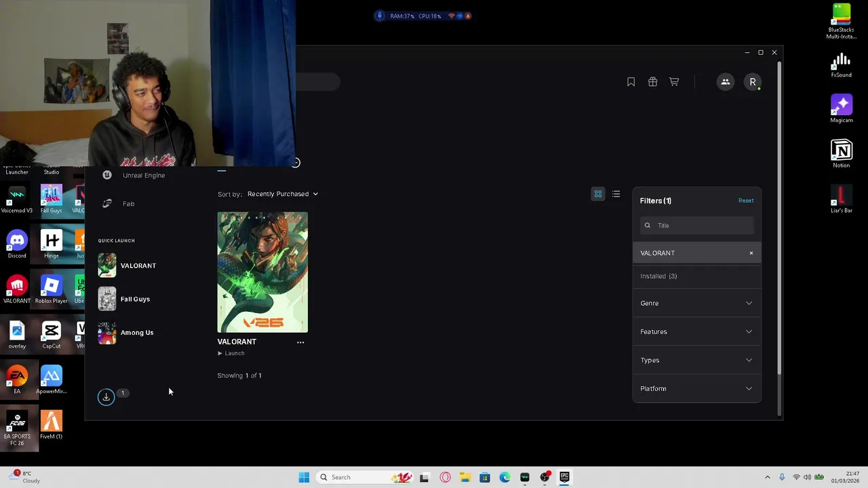Click the VALORANT game cover thumbnail
868x488 pixels.
tap(262, 272)
